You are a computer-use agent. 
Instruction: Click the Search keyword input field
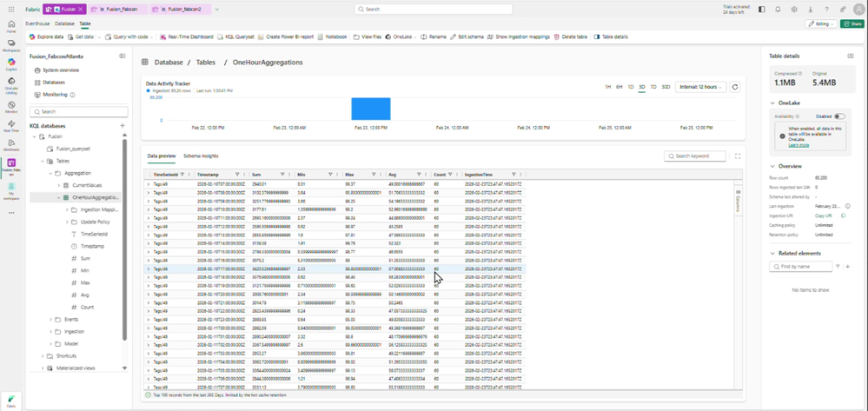(x=695, y=156)
